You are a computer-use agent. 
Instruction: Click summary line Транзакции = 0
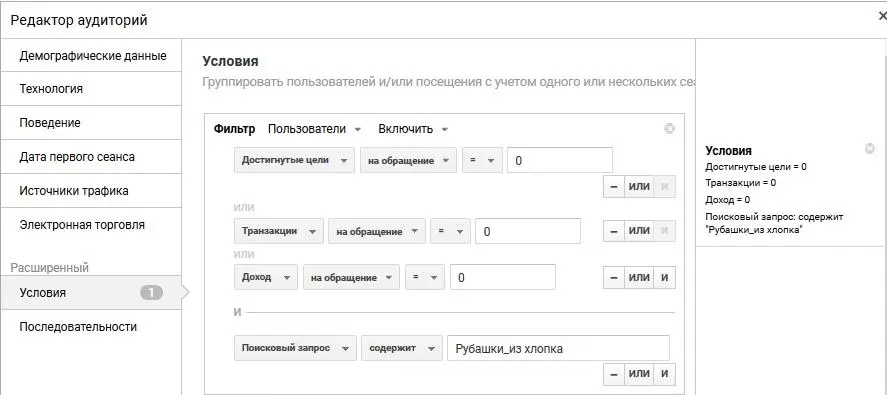[740, 183]
